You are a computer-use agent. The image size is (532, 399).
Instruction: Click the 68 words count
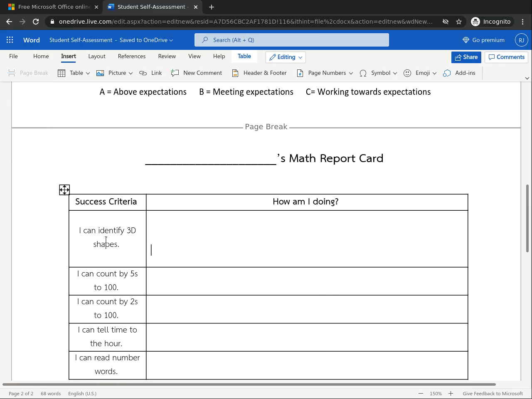tap(51, 394)
